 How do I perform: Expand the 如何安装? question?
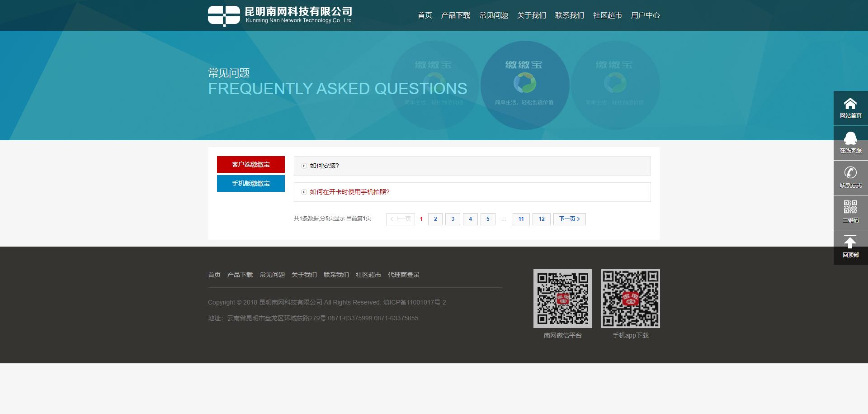point(324,166)
